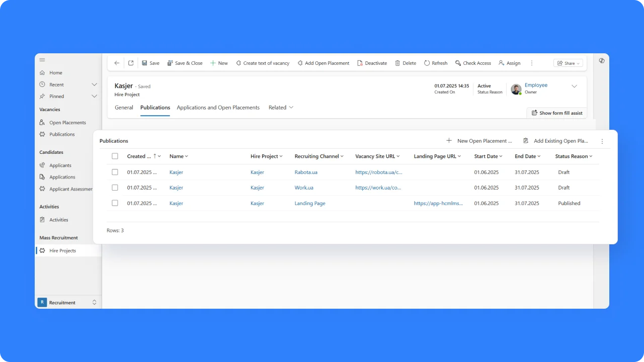The image size is (644, 362).
Task: Switch to the General tab
Action: click(x=124, y=108)
